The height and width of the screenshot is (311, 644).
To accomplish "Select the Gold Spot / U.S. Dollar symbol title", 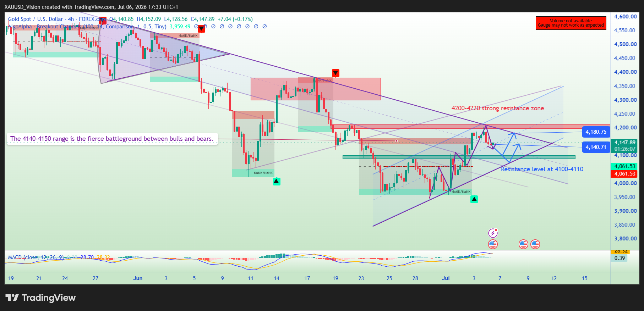I will point(36,19).
